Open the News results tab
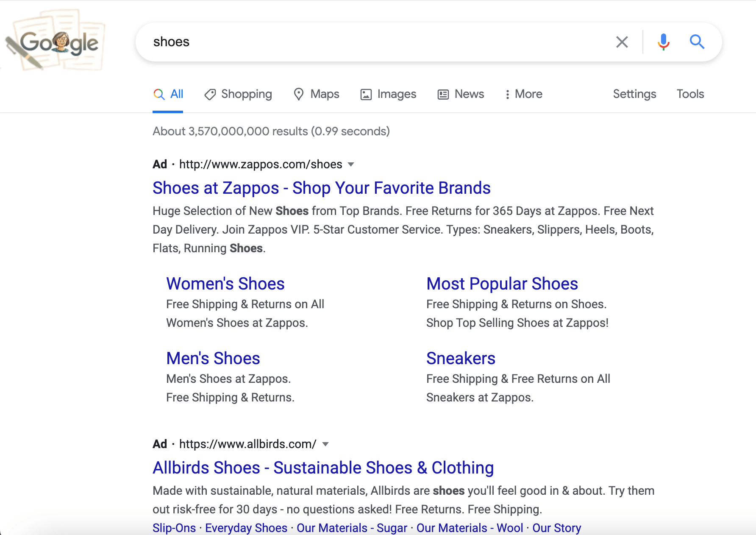Viewport: 756px width, 535px height. coord(461,94)
